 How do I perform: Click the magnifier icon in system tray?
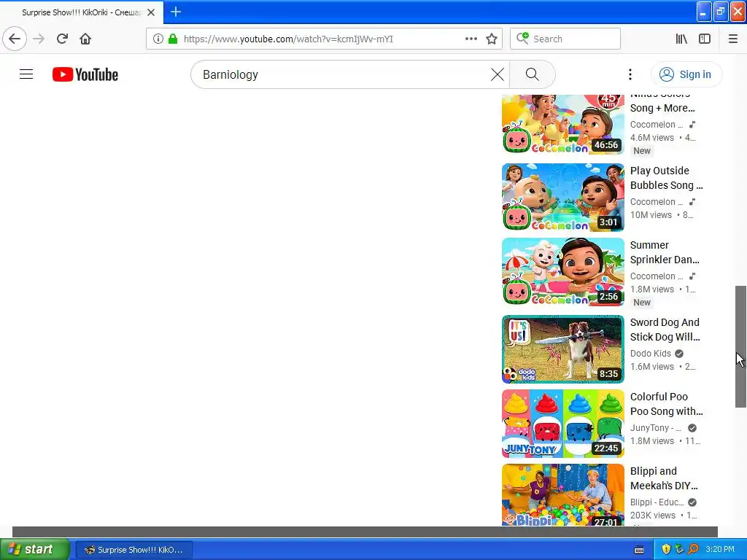pyautogui.click(x=693, y=550)
